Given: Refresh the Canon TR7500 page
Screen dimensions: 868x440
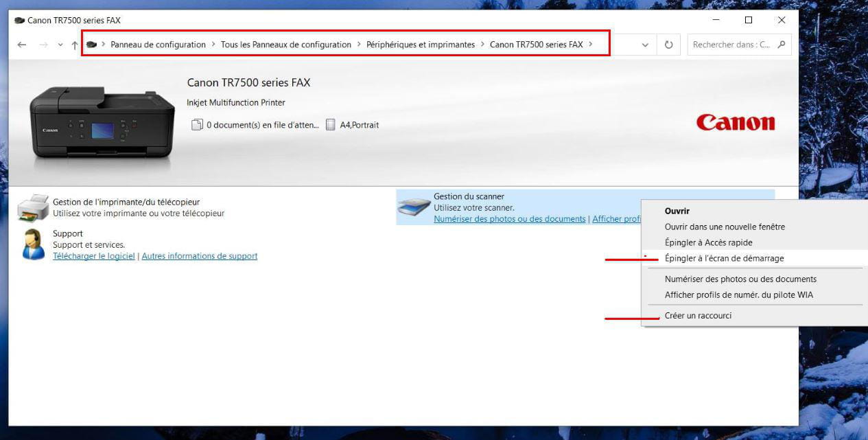Looking at the screenshot, I should click(x=669, y=45).
